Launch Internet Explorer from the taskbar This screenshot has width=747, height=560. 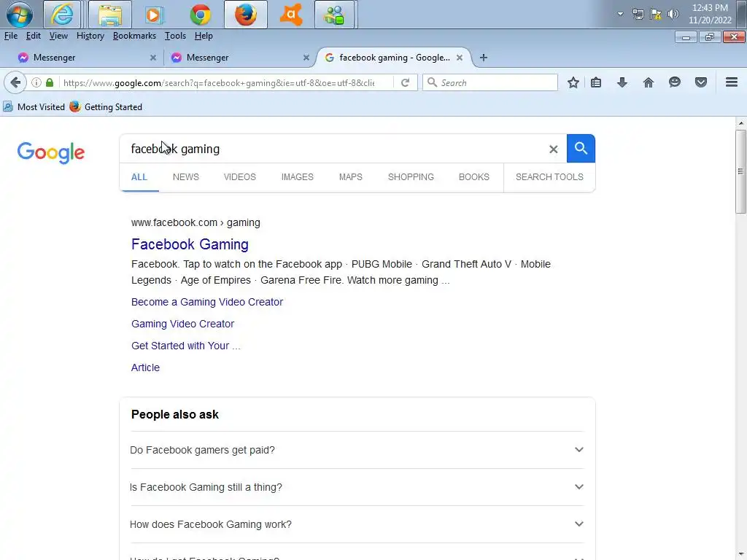pos(62,15)
